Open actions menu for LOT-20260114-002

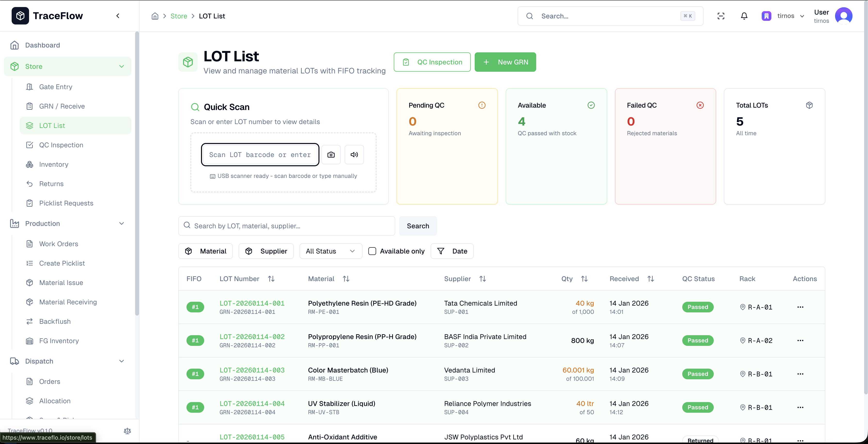[x=800, y=341]
